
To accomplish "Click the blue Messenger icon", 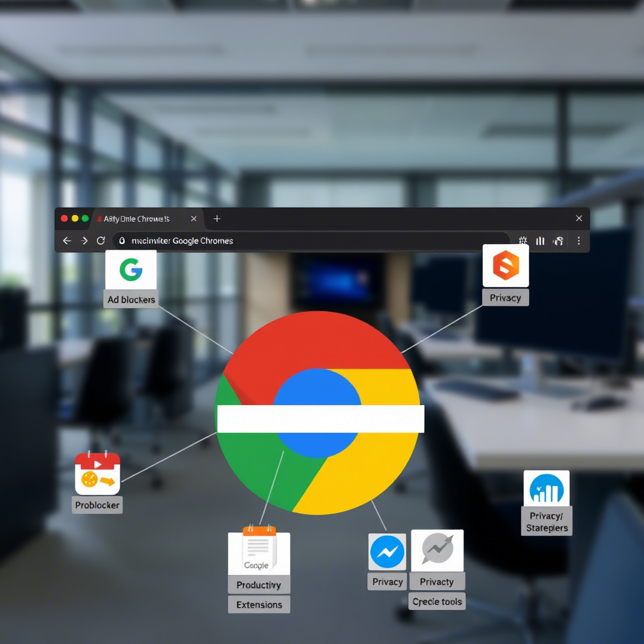I will click(387, 552).
